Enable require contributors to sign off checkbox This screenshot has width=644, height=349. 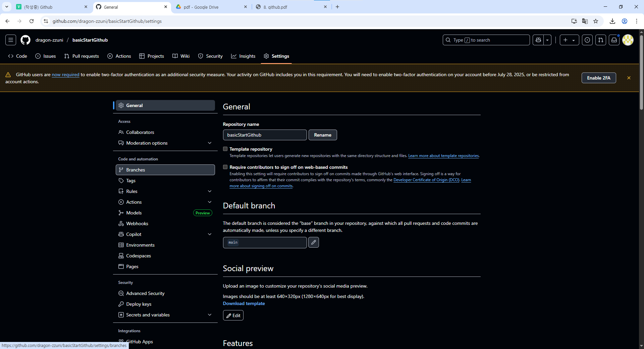225,167
